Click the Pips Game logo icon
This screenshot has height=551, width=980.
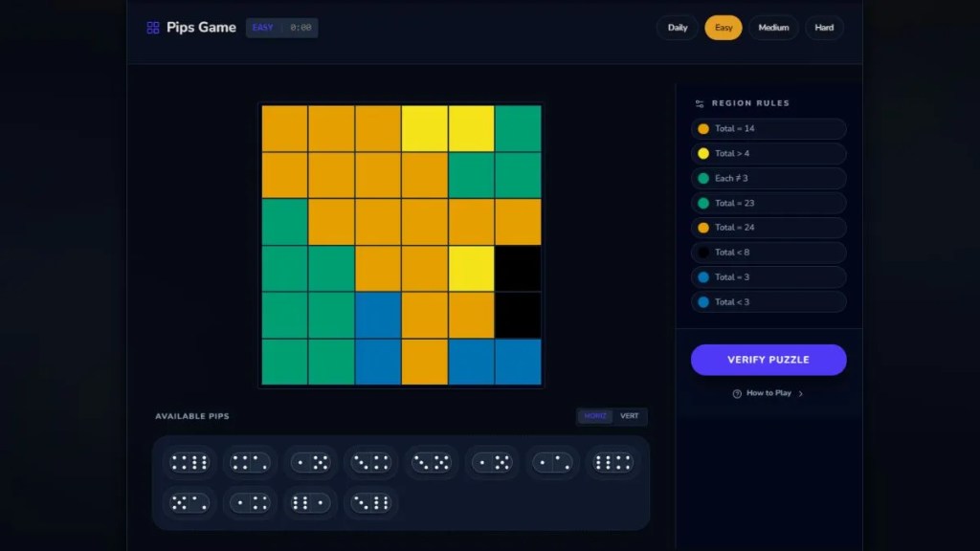point(153,28)
